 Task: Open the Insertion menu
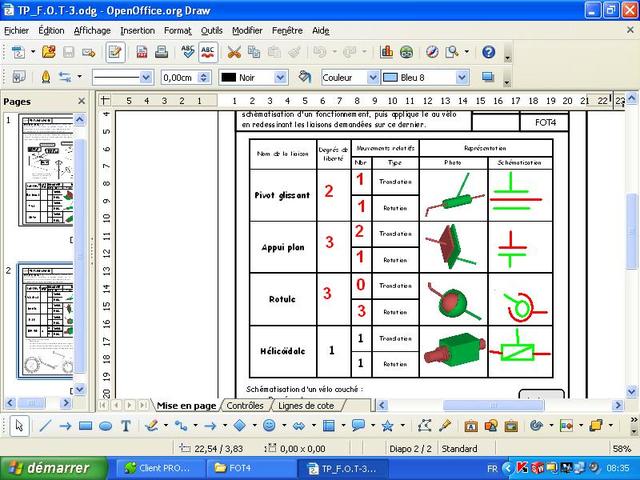point(137,31)
